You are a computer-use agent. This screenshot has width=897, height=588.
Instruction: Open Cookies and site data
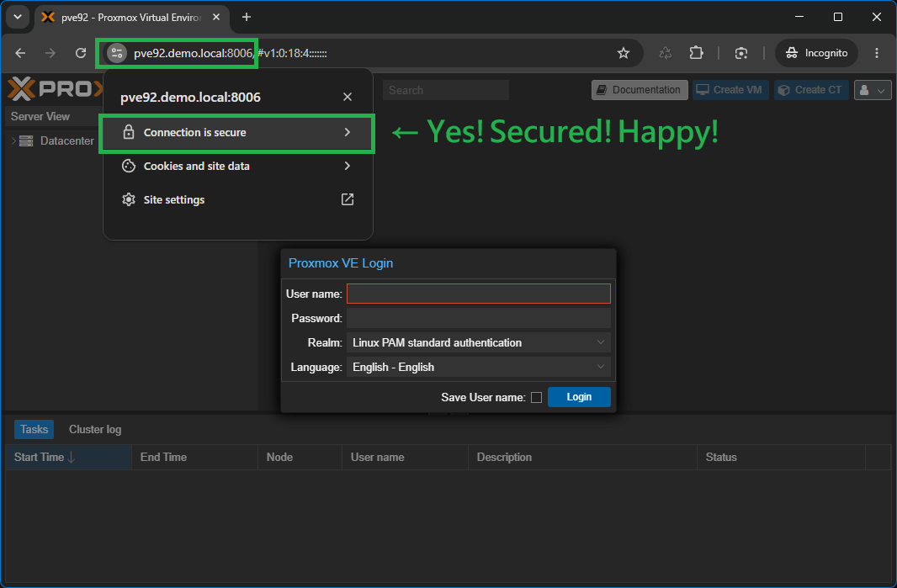(237, 166)
